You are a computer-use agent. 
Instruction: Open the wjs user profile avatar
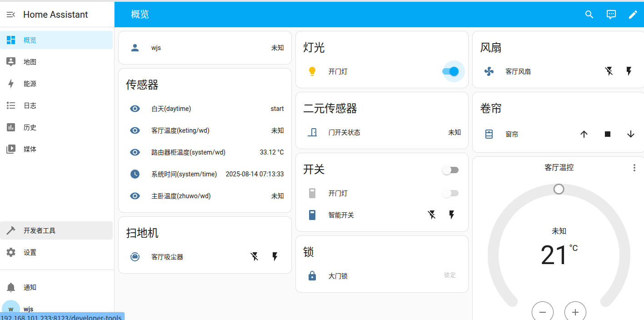[x=11, y=309]
